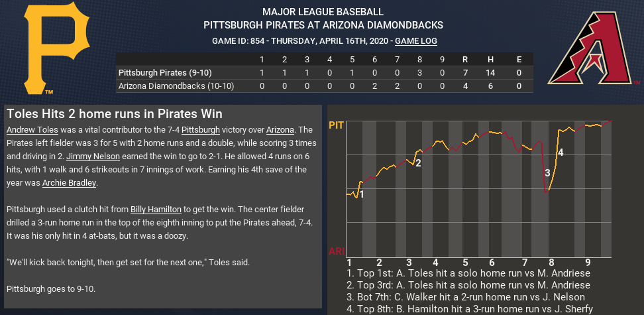
Task: Open the Pittsburgh team link in recap
Action: click(205, 129)
